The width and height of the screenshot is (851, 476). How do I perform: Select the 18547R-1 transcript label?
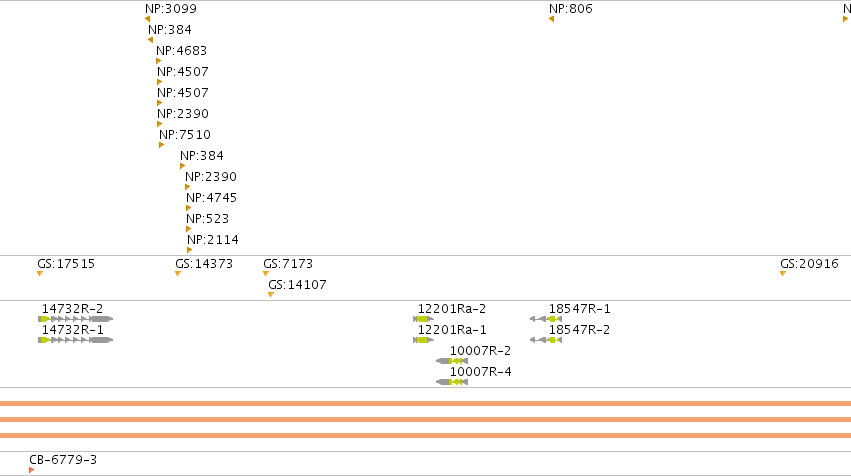(x=580, y=309)
